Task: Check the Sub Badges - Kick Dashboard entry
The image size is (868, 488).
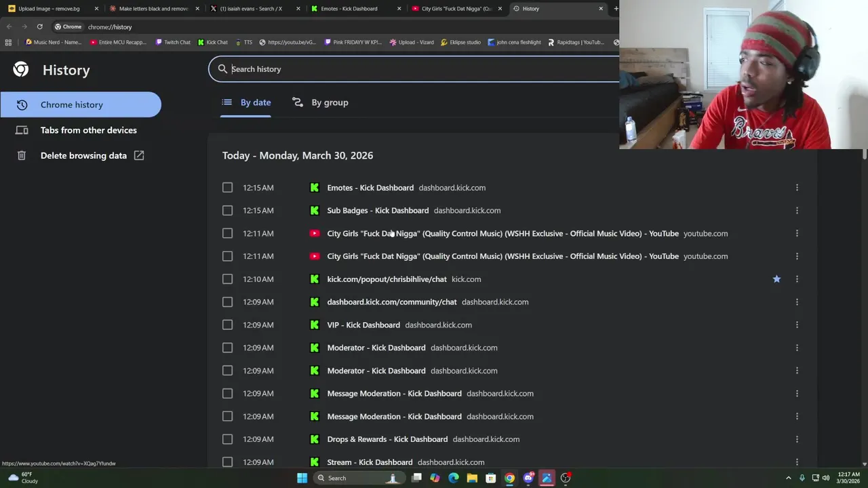Action: click(227, 210)
